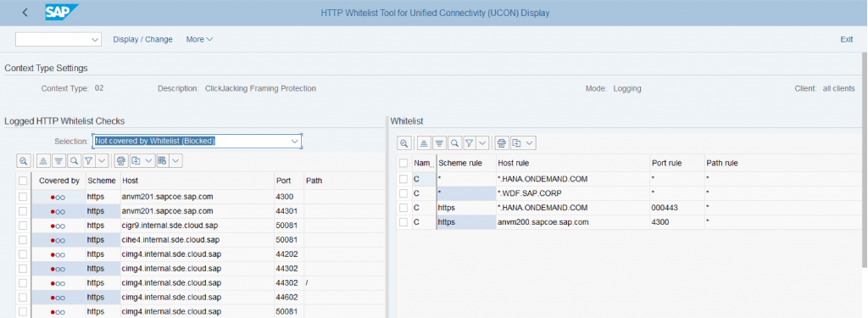Click Scheme column header in Logged Checks
Image resolution: width=868 pixels, height=318 pixels.
tap(102, 181)
